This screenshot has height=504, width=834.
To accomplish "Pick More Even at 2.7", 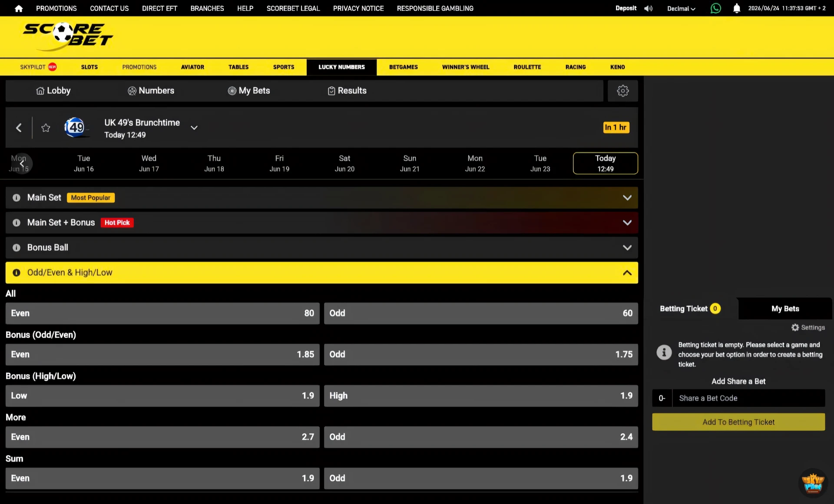I will [162, 437].
